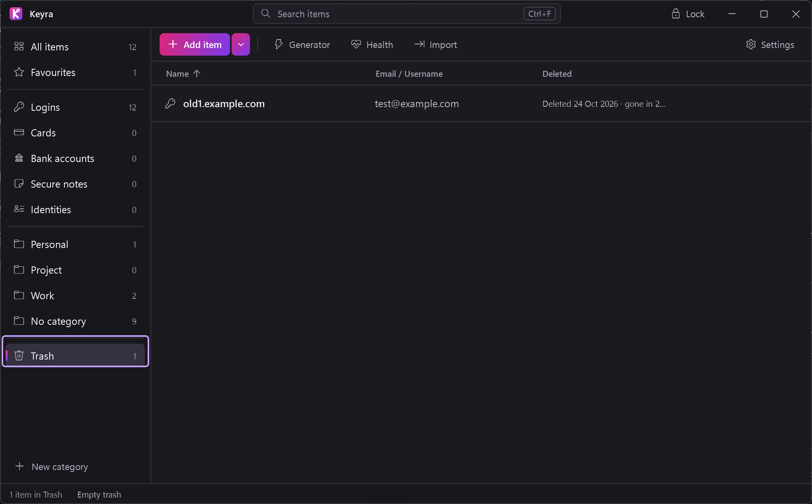Show Favourites list
This screenshot has width=812, height=504.
point(75,72)
